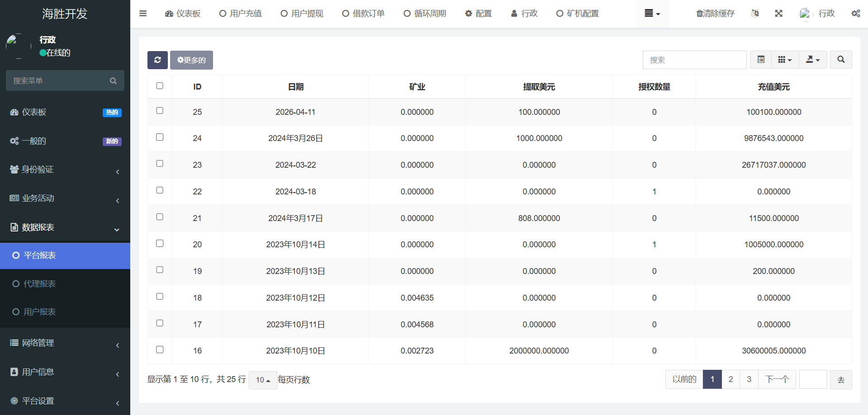
Task: Switch to the 用户充值 top tab
Action: pos(241,14)
